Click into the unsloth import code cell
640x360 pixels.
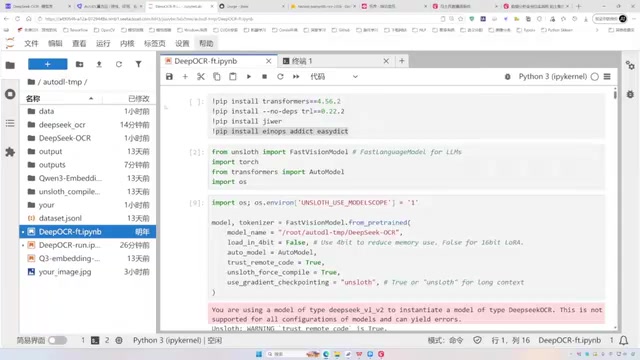pos(406,167)
